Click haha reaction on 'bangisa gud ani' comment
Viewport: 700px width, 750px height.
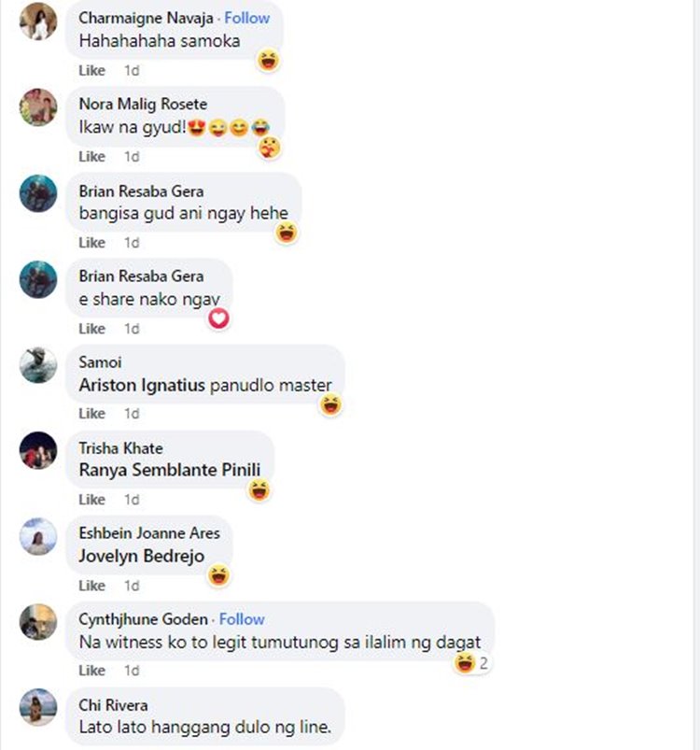click(x=287, y=233)
